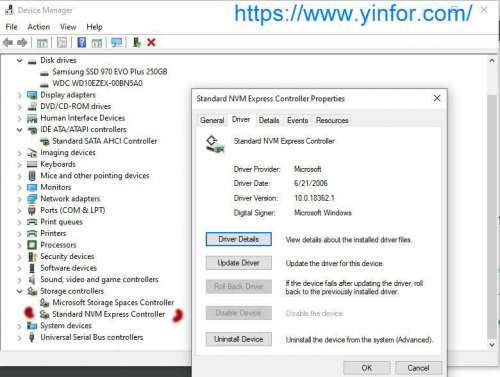Open the Help toolbar icon with question mark
Image resolution: width=500 pixels, height=377 pixels.
81,43
